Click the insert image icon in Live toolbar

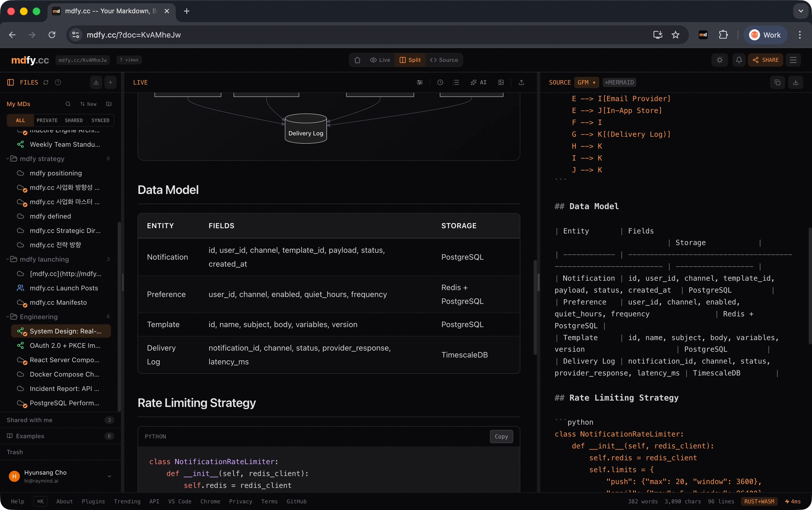click(x=501, y=82)
